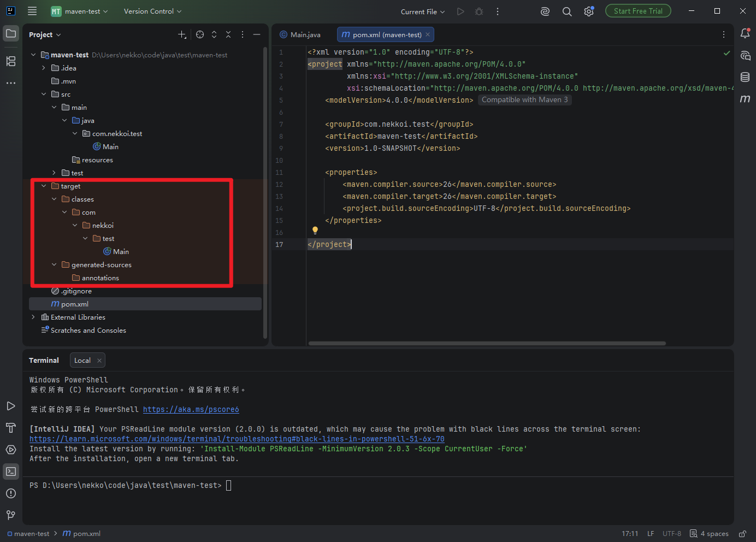Screen dimensions: 756x542
Task: Expand all in Project tree
Action: (x=214, y=34)
